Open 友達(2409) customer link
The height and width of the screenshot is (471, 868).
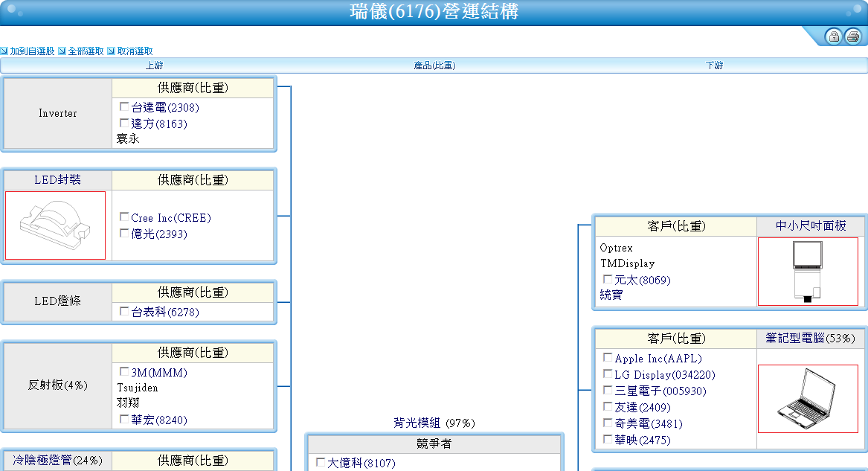coord(643,407)
